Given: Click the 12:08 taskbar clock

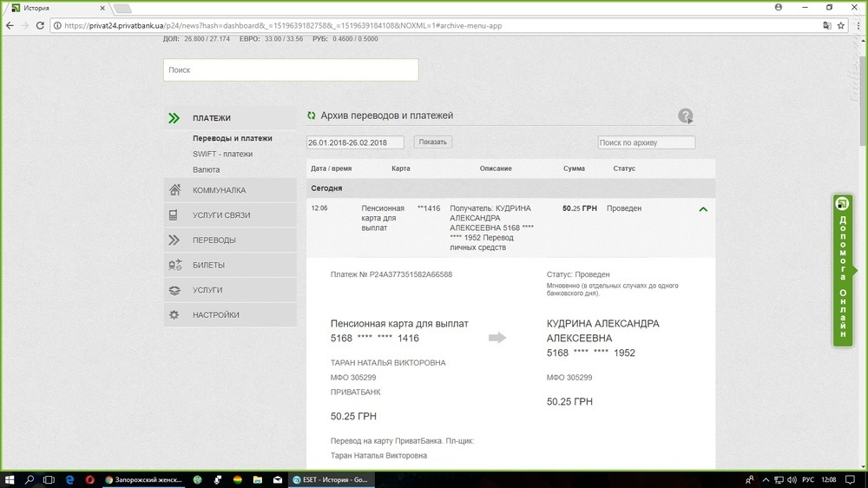Looking at the screenshot, I should coord(829,479).
